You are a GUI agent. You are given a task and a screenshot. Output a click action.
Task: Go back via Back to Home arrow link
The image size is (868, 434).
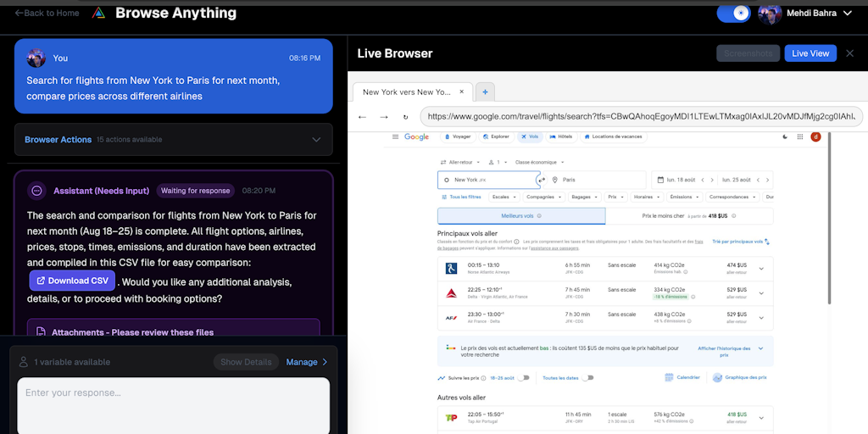(x=47, y=13)
